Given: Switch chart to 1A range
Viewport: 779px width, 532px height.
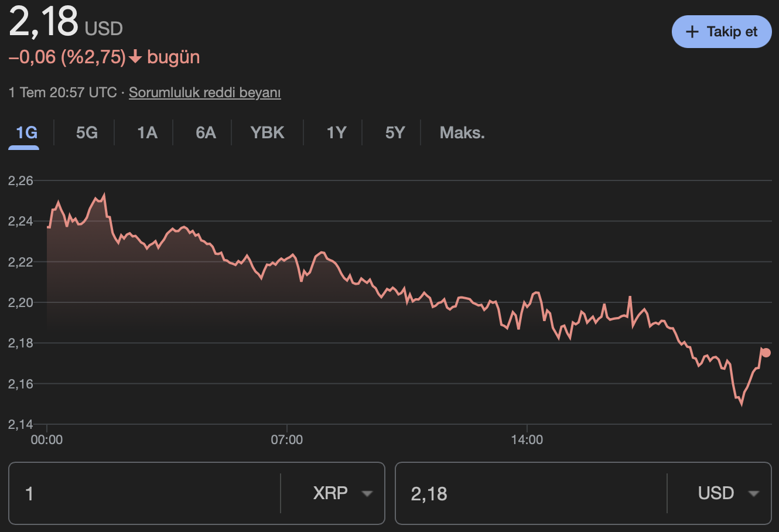Looking at the screenshot, I should pyautogui.click(x=147, y=133).
